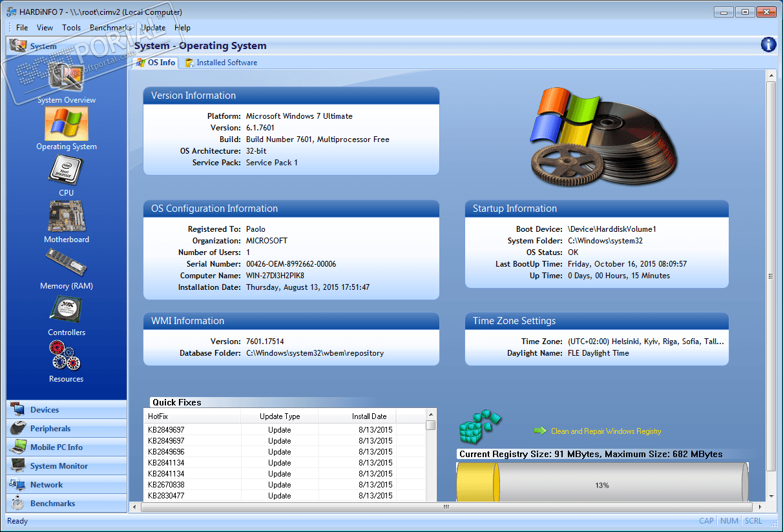Open the Update menu
The width and height of the screenshot is (783, 532).
(x=153, y=28)
